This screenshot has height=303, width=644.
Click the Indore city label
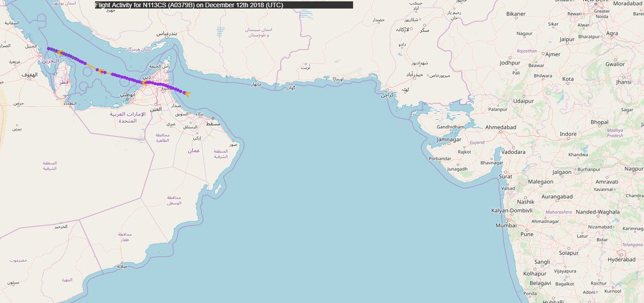568,134
